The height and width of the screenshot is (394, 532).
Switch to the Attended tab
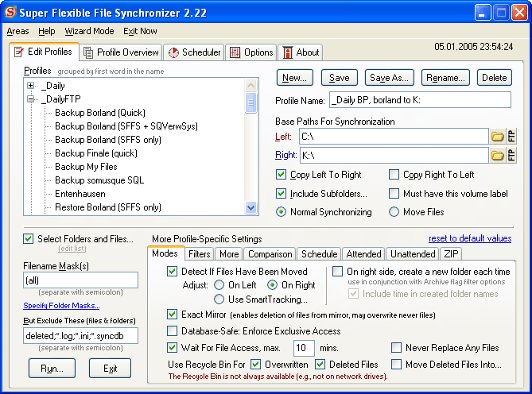coord(363,254)
